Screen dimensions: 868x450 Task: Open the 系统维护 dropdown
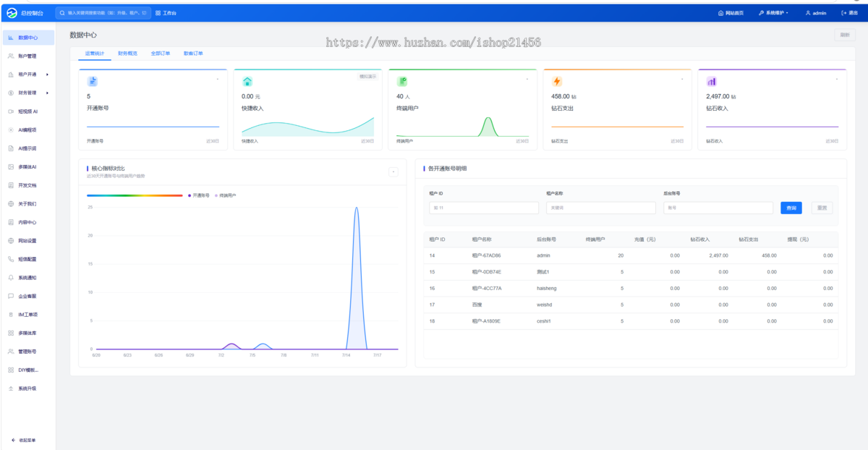(774, 13)
